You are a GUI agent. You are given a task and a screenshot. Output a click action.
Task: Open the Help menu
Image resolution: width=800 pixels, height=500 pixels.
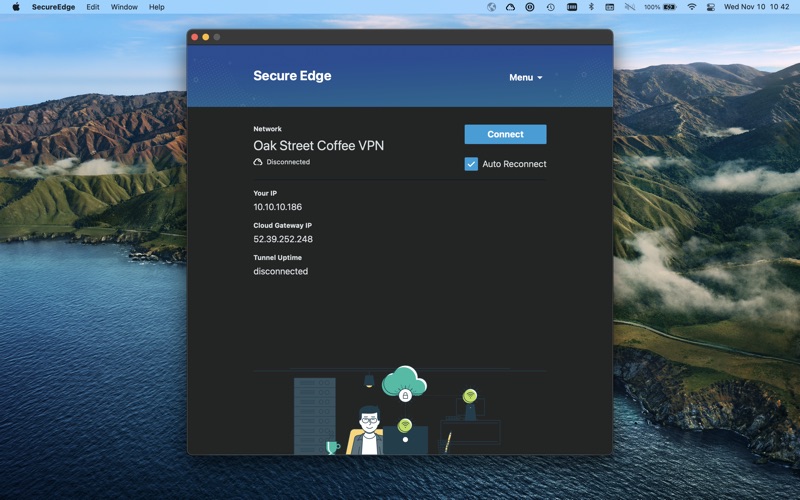[x=157, y=7]
